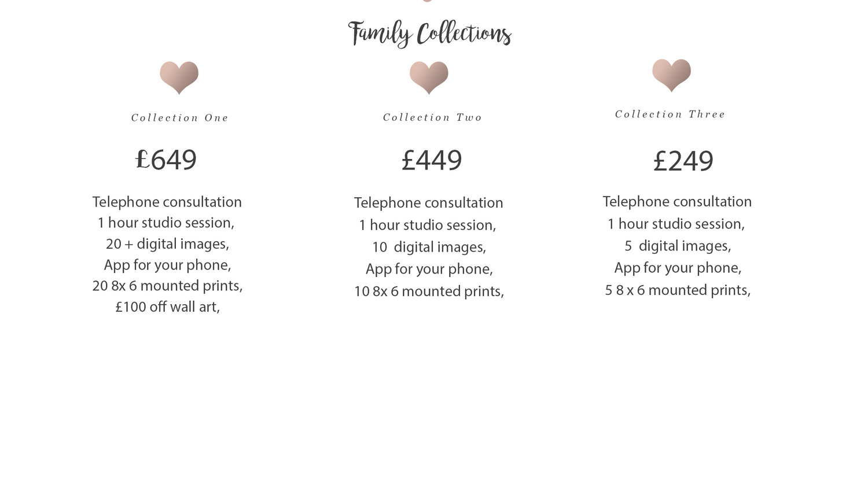Image resolution: width=868 pixels, height=488 pixels.
Task: Select the Collection Three label
Action: 670,114
